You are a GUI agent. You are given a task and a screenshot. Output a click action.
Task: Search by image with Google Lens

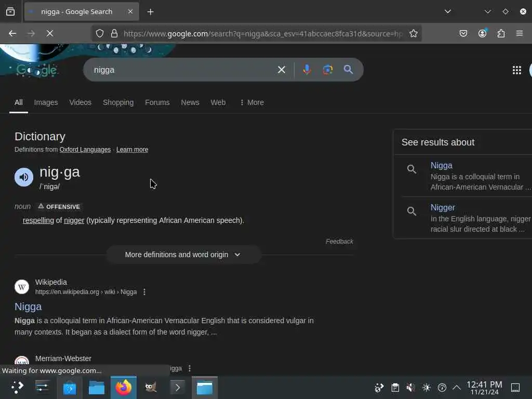click(x=327, y=70)
